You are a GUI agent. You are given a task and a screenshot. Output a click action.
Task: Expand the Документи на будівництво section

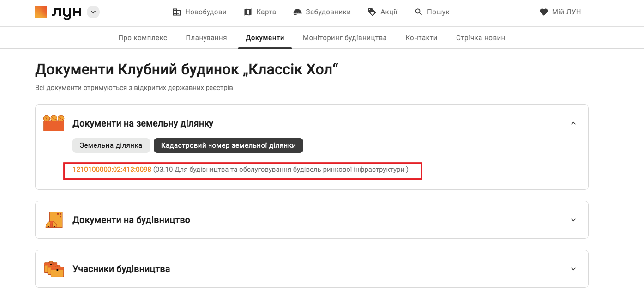pos(573,220)
